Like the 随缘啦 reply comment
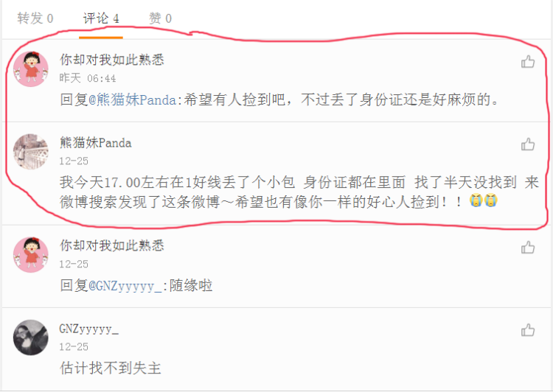 (528, 248)
